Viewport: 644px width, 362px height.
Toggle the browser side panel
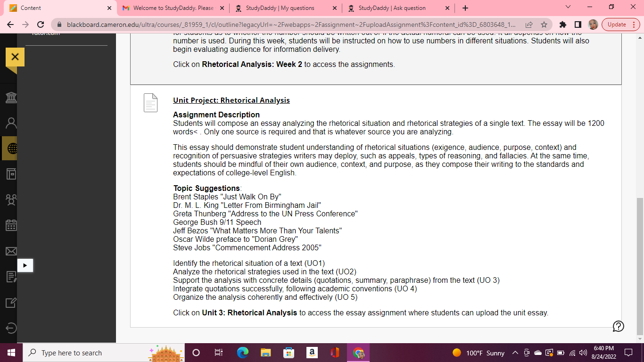578,25
